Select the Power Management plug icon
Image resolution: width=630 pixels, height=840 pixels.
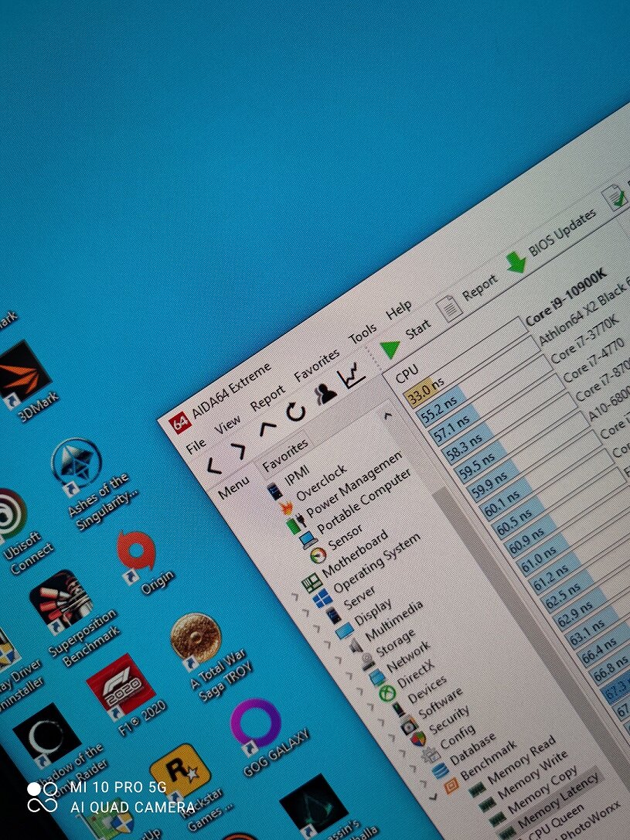click(296, 525)
